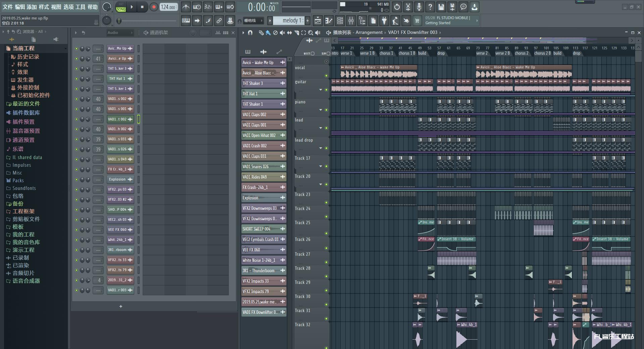Viewport: 644px width, 349px height.
Task: Open the 编辑 menu
Action: [20, 7]
